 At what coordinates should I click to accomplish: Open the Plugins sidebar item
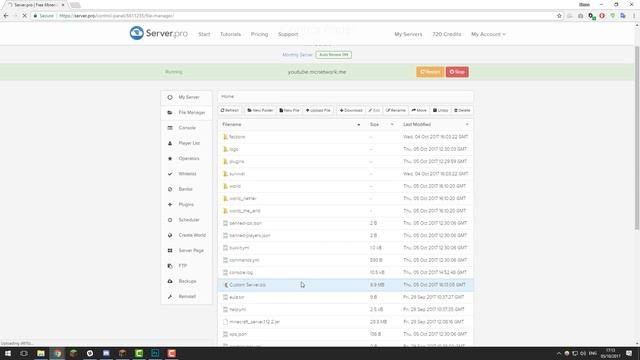click(187, 204)
